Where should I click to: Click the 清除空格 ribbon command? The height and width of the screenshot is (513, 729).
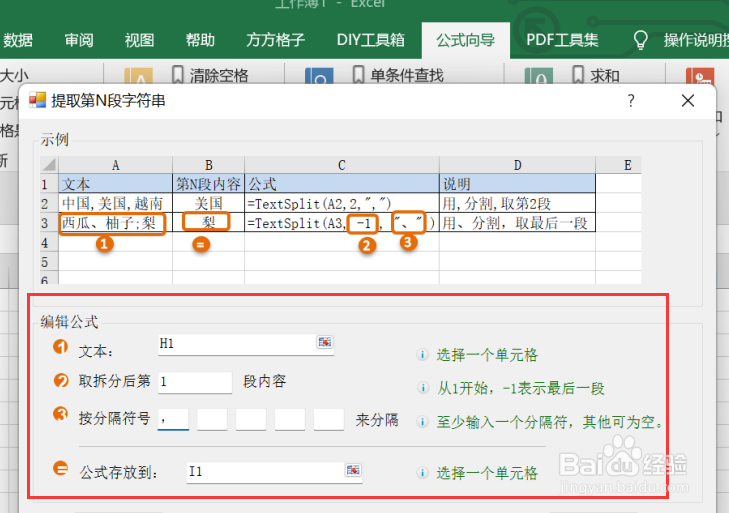210,75
